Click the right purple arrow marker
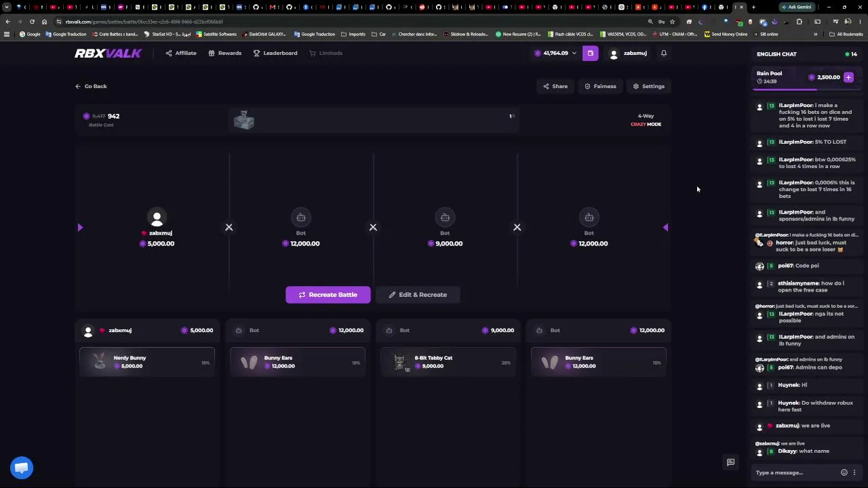868x488 pixels. pos(665,228)
